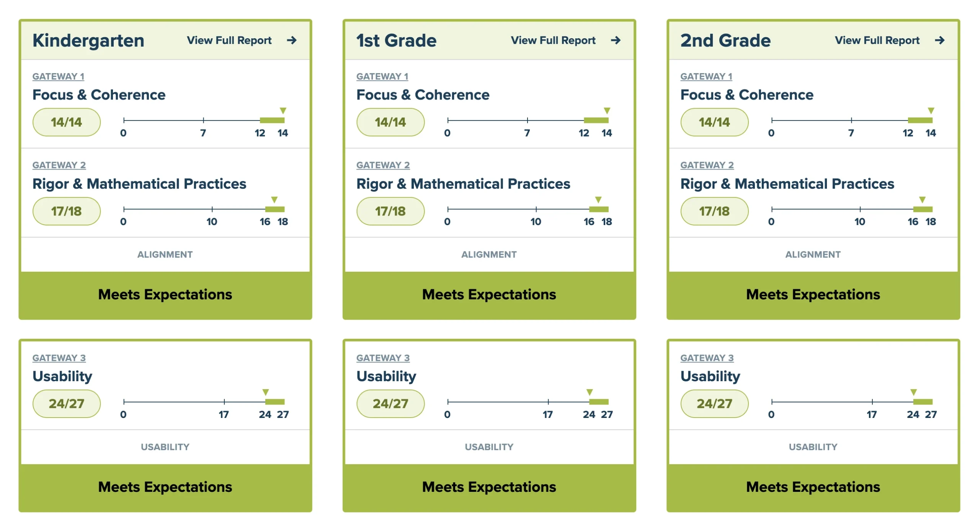Viewport: 980px width, 532px height.
Task: Click the arrow icon in the 2nd Grade header
Action: (x=939, y=40)
